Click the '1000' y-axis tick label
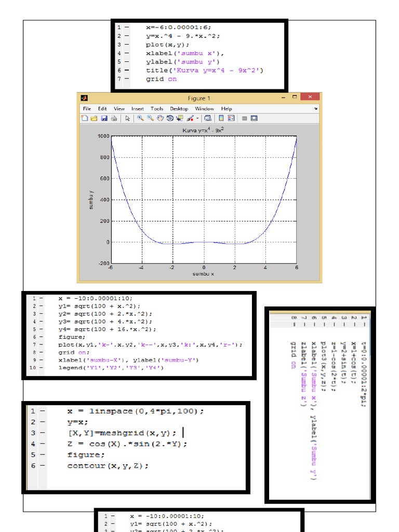The height and width of the screenshot is (532, 399). pyautogui.click(x=103, y=136)
